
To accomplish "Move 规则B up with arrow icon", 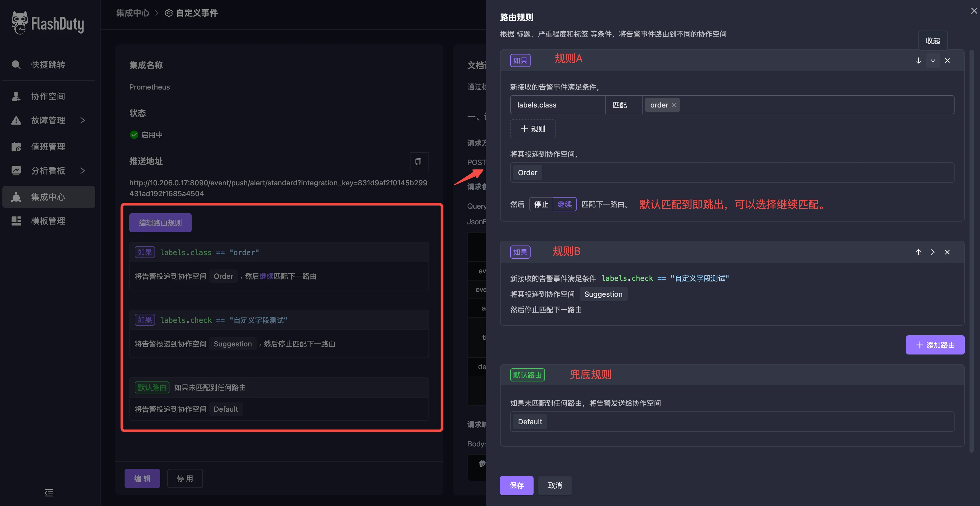I will coord(918,252).
